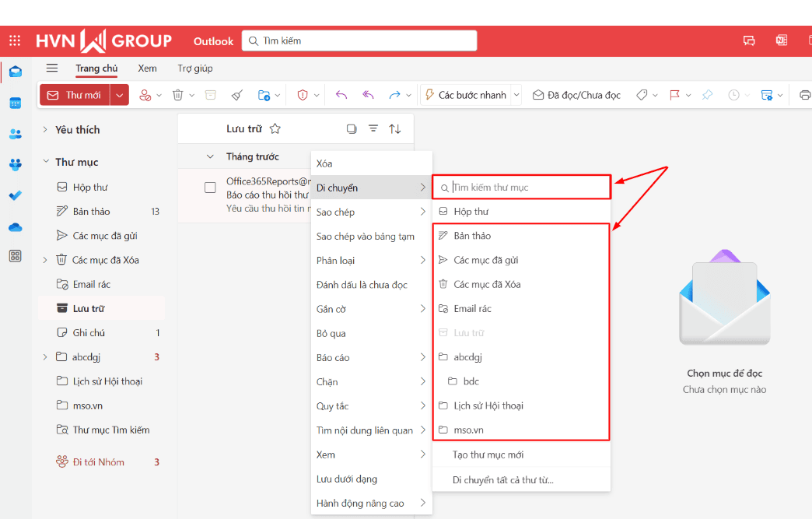Viewport: 812px width, 530px height.
Task: Click the Tìm kiếm thư mục field
Action: coord(521,187)
